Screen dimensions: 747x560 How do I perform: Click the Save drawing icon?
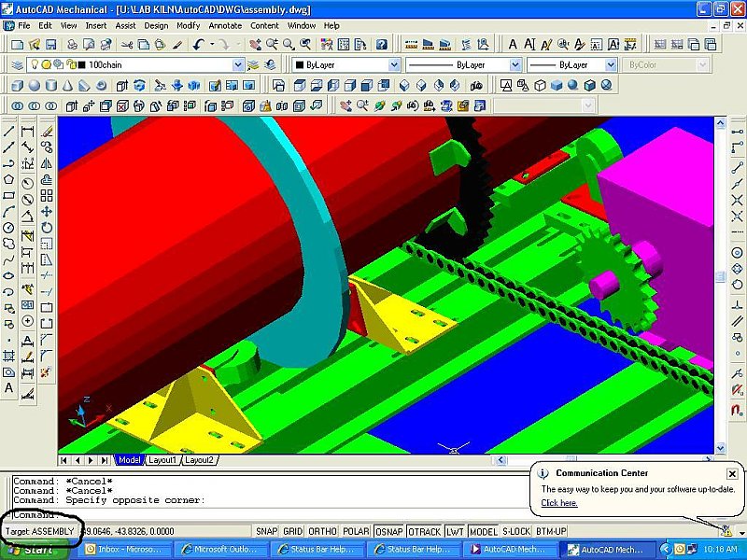point(50,44)
